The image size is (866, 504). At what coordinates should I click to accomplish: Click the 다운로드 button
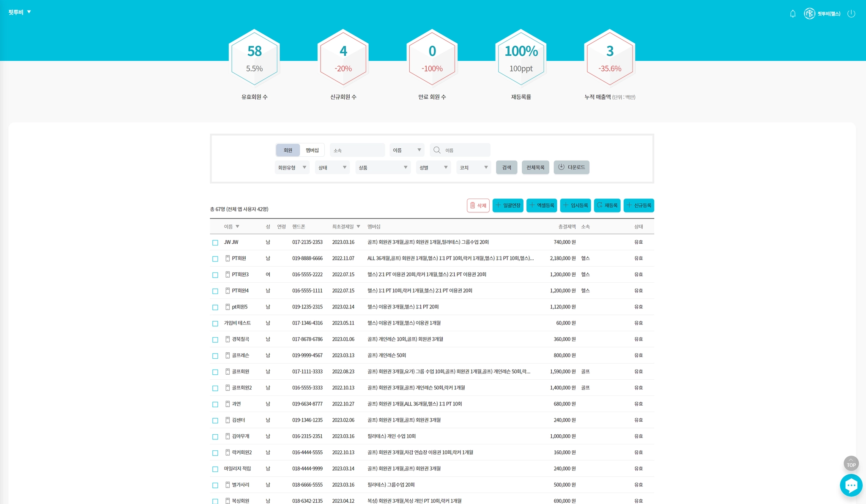click(x=571, y=167)
